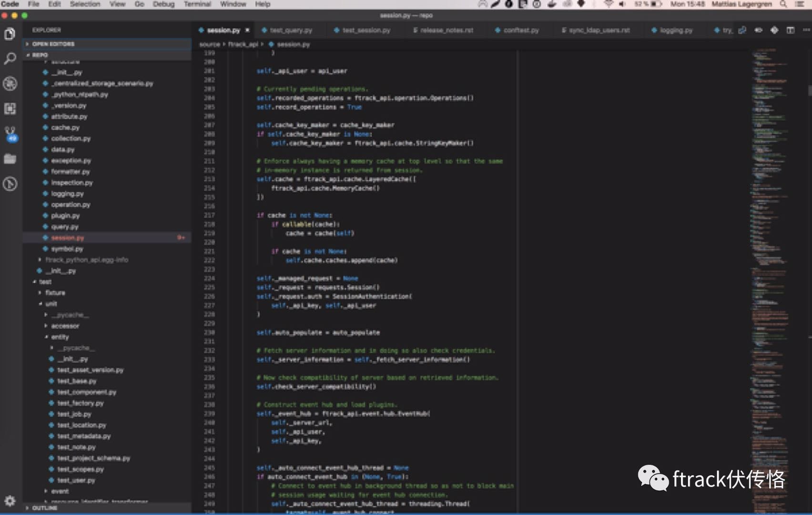Screen dimensions: 812x515
Task: Expand the OUTLINE section
Action: point(44,508)
